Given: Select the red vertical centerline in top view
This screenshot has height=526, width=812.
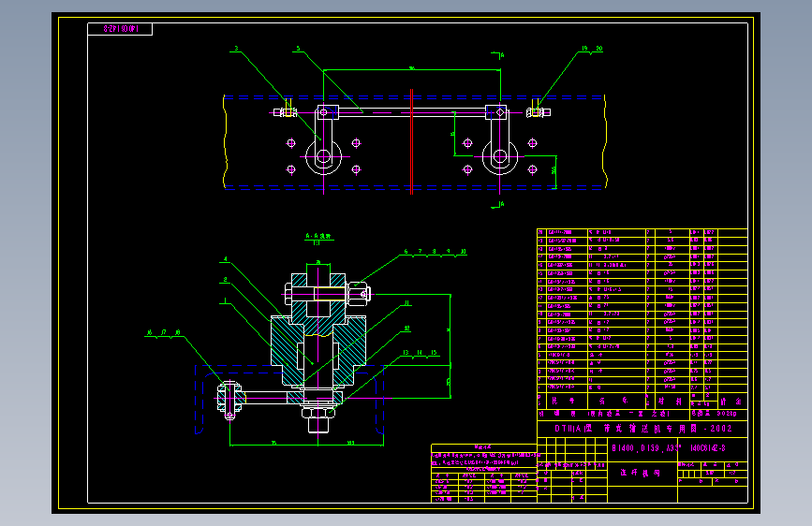Looking at the screenshot, I should [x=412, y=142].
